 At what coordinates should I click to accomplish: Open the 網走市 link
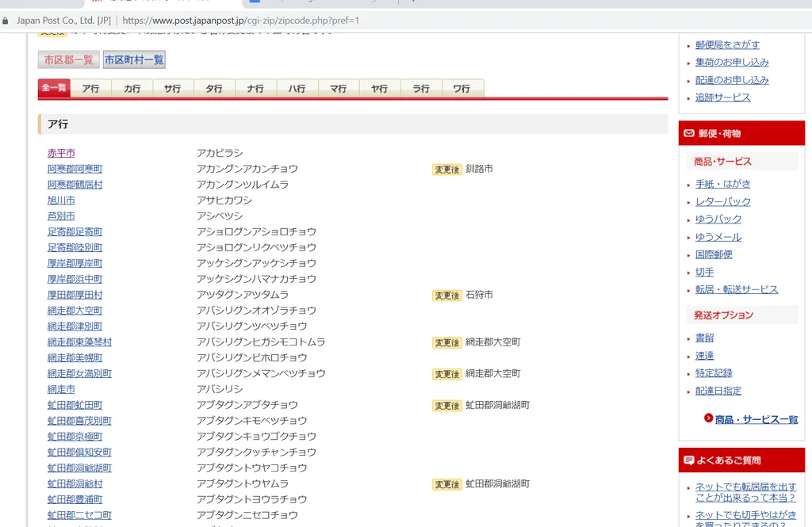[61, 389]
